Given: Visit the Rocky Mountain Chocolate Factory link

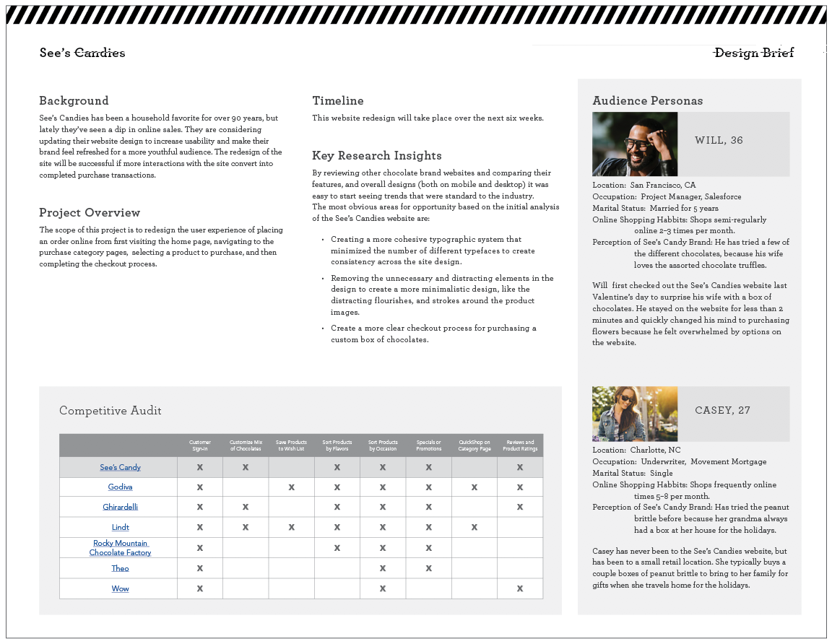Looking at the screenshot, I should pos(120,547).
